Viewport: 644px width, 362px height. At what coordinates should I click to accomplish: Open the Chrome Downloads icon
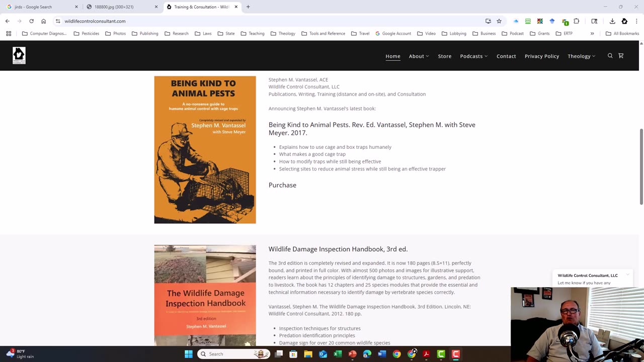pos(612,21)
